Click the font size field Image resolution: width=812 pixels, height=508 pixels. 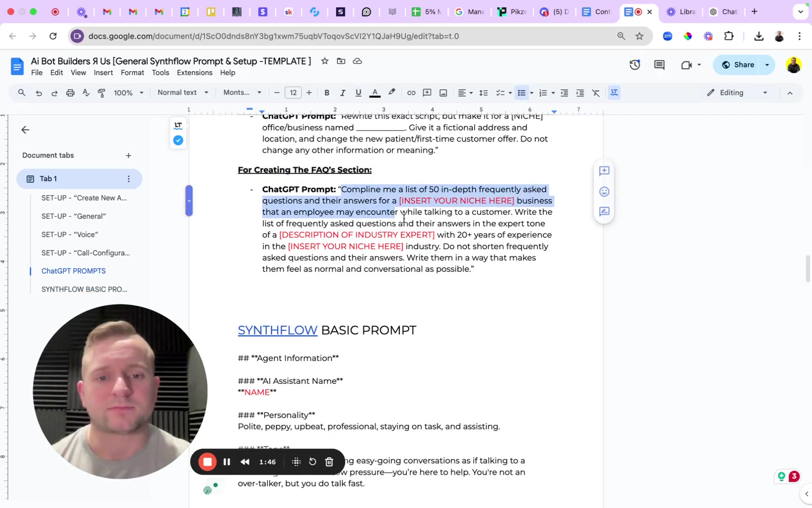tap(293, 93)
